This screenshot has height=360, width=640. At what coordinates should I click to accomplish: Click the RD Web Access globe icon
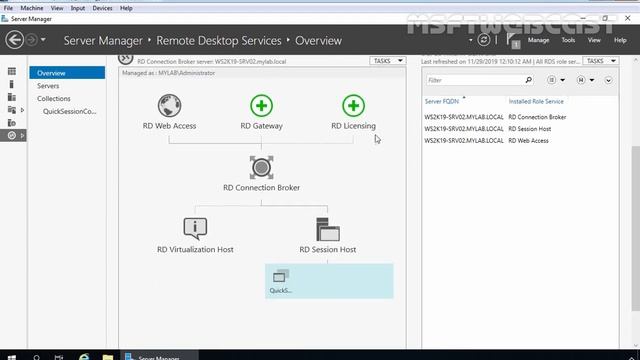click(169, 106)
